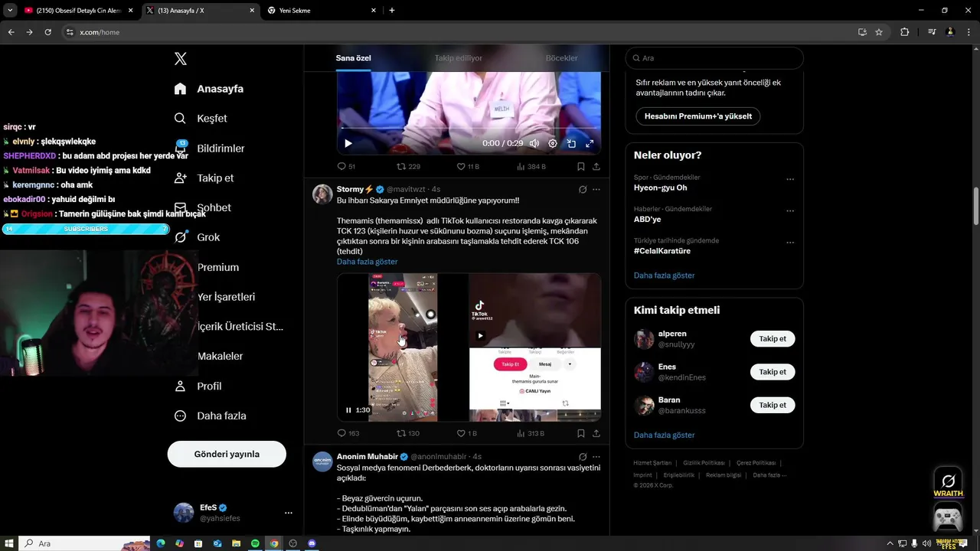
Task: Open Chrome media control icon
Action: [x=932, y=32]
